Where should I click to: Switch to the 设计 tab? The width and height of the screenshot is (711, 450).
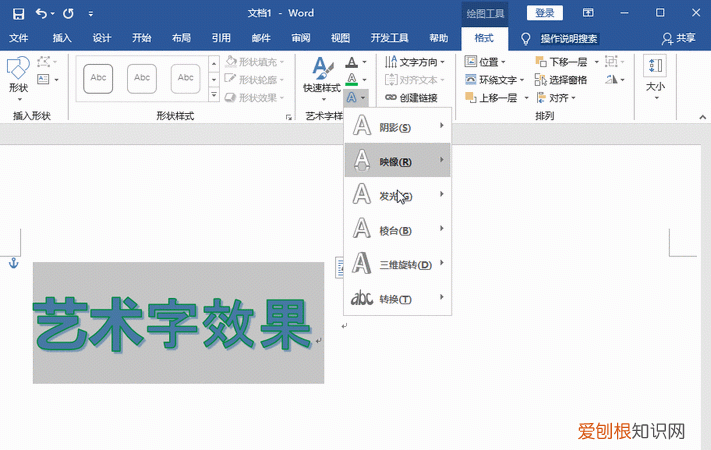point(102,39)
